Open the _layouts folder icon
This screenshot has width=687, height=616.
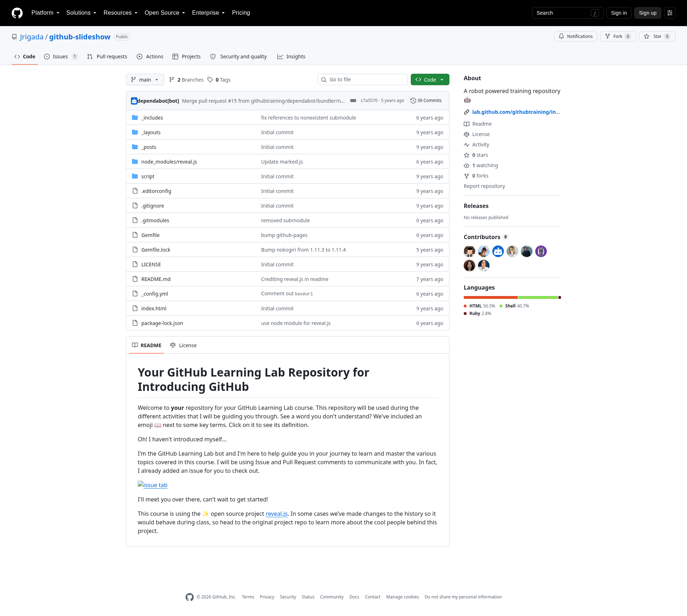135,132
